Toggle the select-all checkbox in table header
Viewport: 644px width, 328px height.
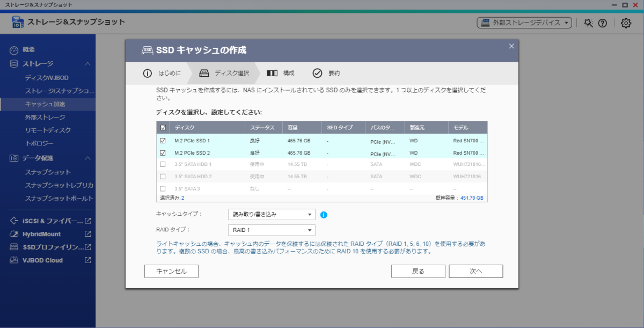(163, 128)
